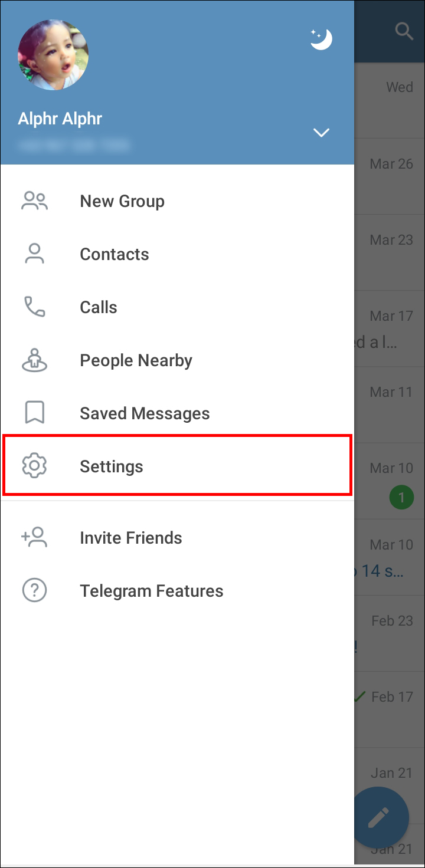Open the chat dated Mar 26
Image resolution: width=425 pixels, height=868 pixels.
(390, 176)
